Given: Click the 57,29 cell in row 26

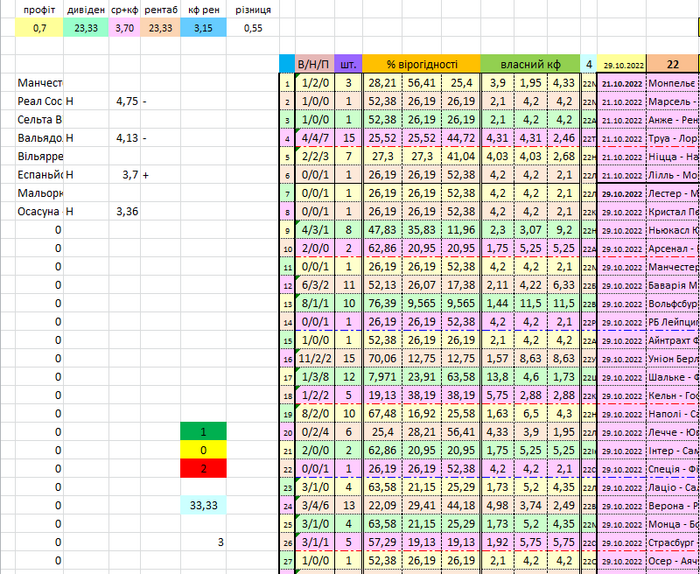Looking at the screenshot, I should click(x=383, y=542).
